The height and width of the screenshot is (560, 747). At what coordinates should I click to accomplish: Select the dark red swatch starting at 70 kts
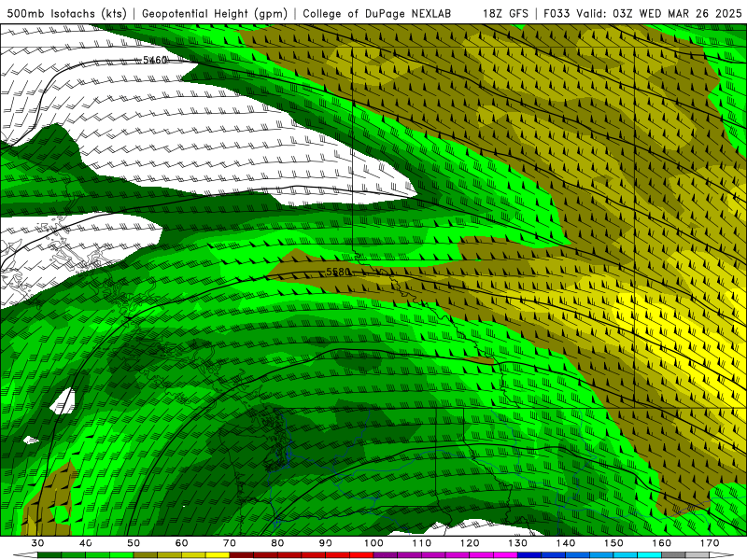(242, 555)
